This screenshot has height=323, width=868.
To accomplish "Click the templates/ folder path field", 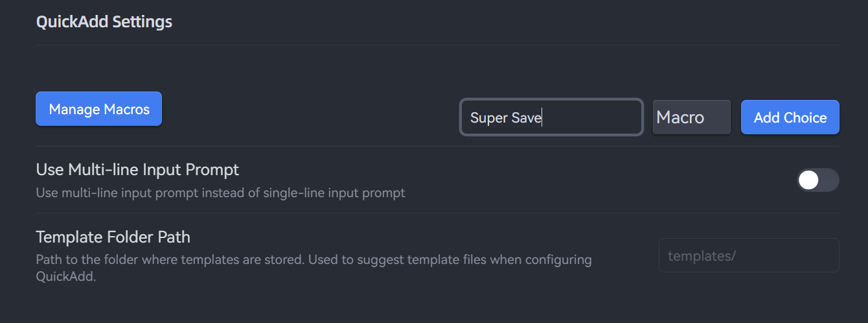I will 748,256.
